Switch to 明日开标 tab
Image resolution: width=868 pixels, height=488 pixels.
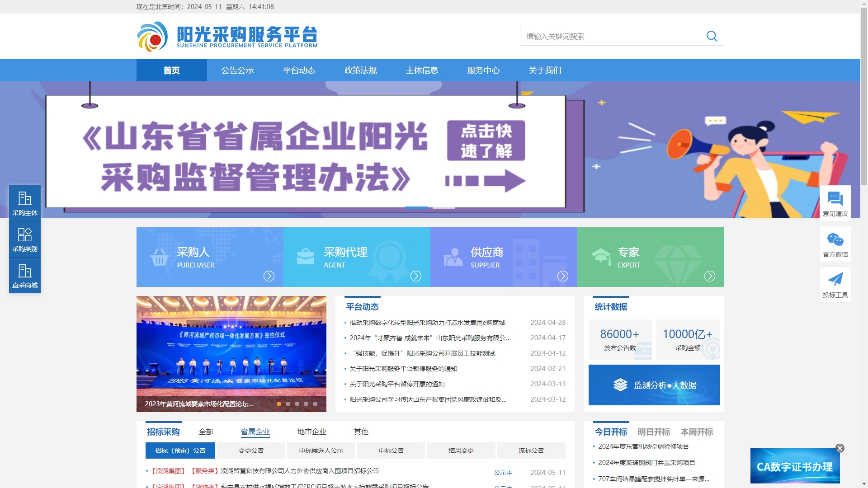[x=654, y=432]
